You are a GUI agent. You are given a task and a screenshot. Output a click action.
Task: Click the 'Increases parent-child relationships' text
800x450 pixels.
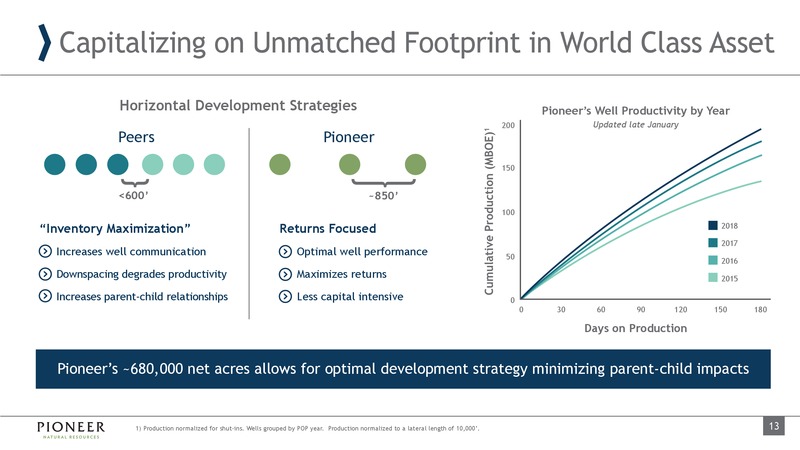click(x=142, y=296)
